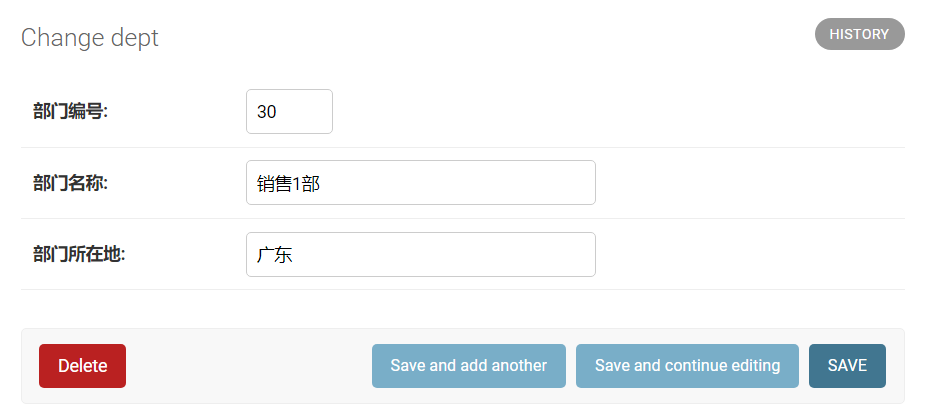This screenshot has height=418, width=927.
Task: Click into the 部门名称 text field
Action: tap(420, 183)
